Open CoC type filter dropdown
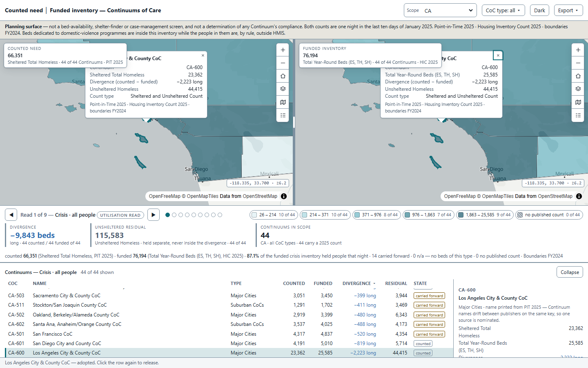 pos(503,10)
